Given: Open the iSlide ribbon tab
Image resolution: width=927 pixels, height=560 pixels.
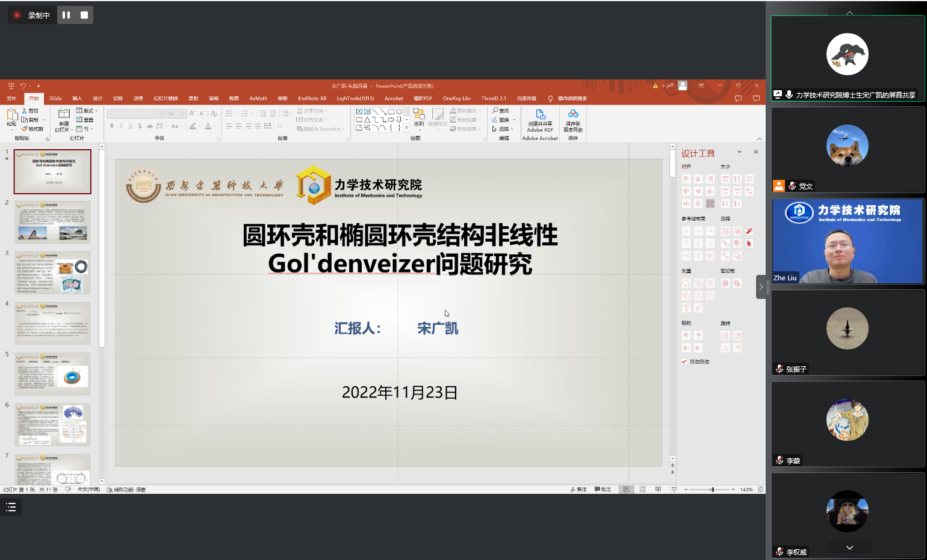Looking at the screenshot, I should click(x=55, y=98).
